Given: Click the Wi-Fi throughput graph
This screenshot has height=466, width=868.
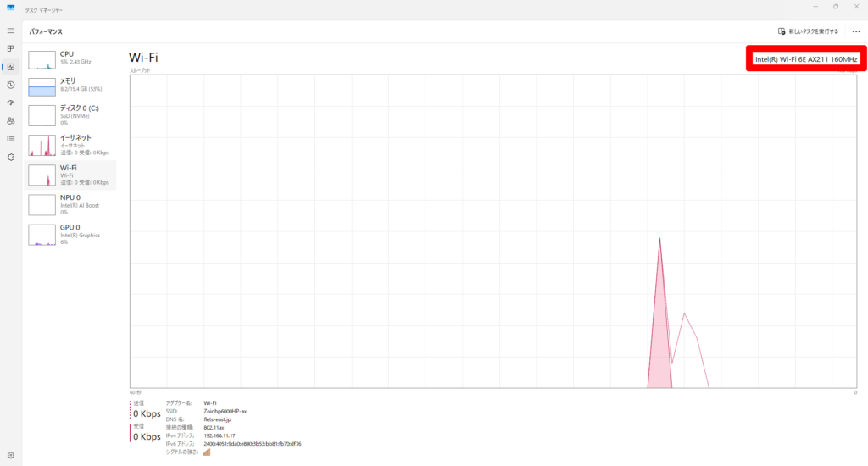Looking at the screenshot, I should (492, 230).
